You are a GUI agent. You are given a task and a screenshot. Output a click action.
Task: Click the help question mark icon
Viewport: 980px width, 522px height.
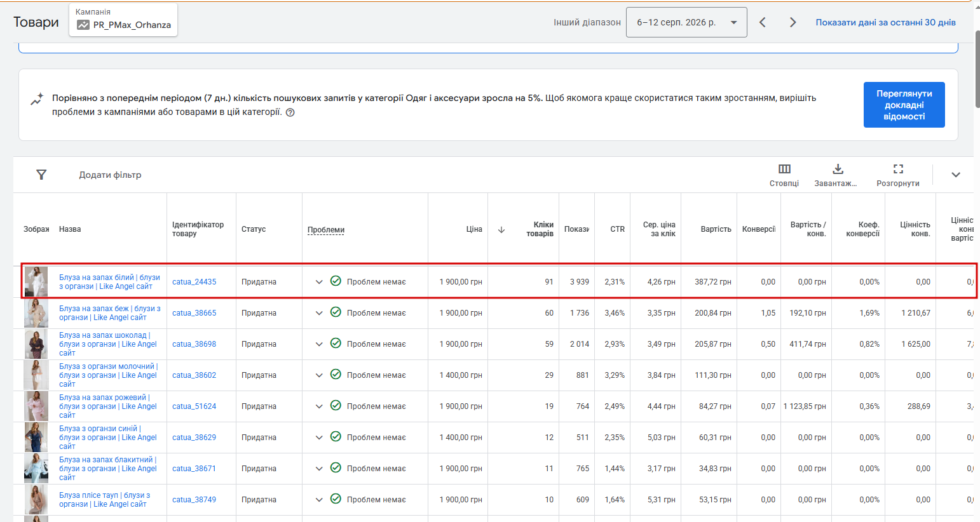coord(290,112)
